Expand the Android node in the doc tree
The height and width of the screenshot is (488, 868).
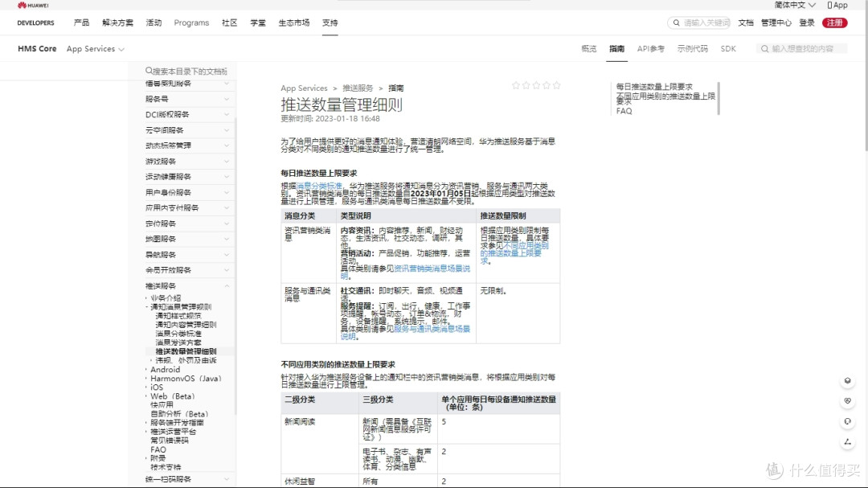tap(147, 370)
